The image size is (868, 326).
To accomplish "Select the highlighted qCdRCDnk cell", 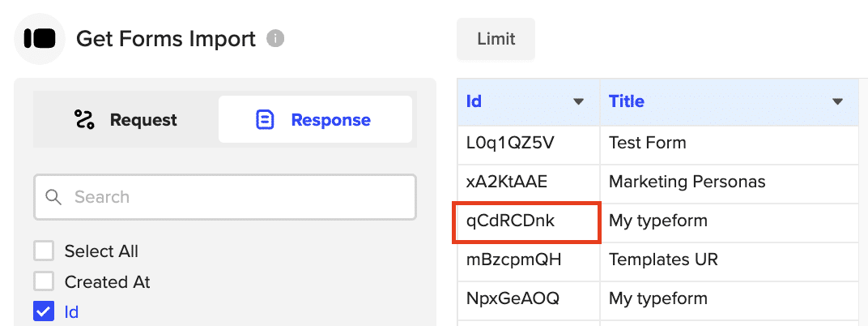I will pyautogui.click(x=527, y=221).
